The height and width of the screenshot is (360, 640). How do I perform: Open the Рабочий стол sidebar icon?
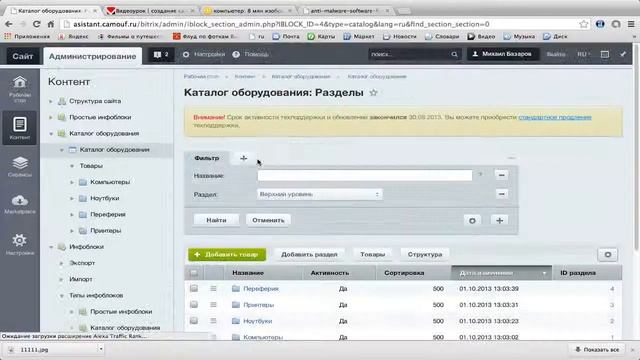[20, 89]
